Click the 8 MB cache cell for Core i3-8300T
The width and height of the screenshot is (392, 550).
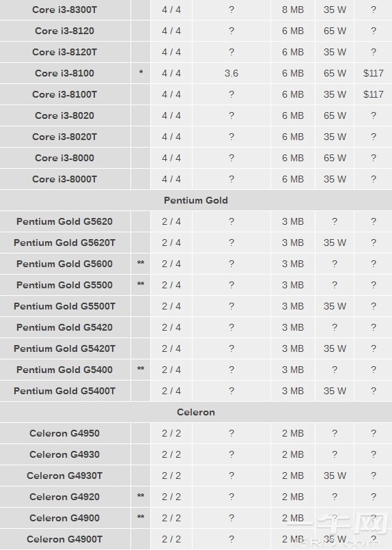coord(293,10)
